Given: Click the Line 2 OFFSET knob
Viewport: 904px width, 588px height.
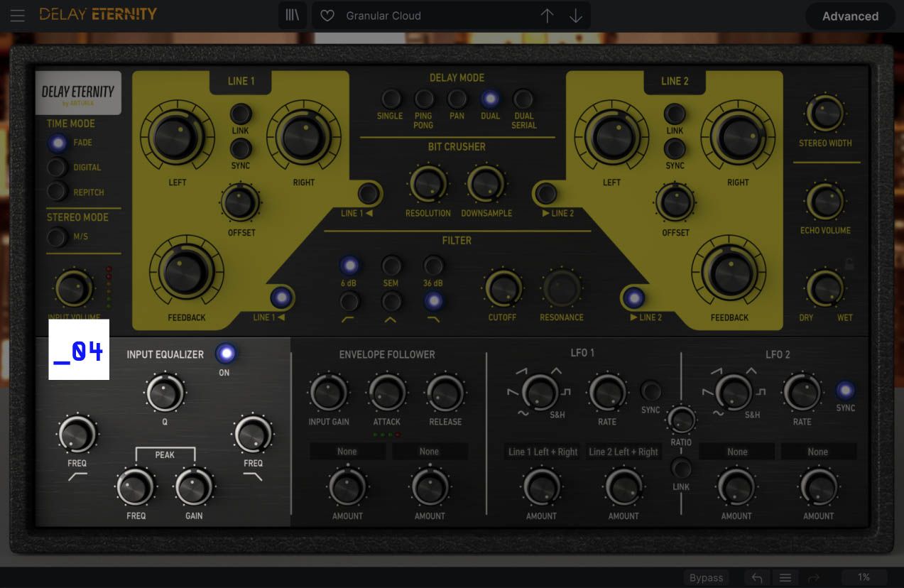Looking at the screenshot, I should (x=675, y=202).
